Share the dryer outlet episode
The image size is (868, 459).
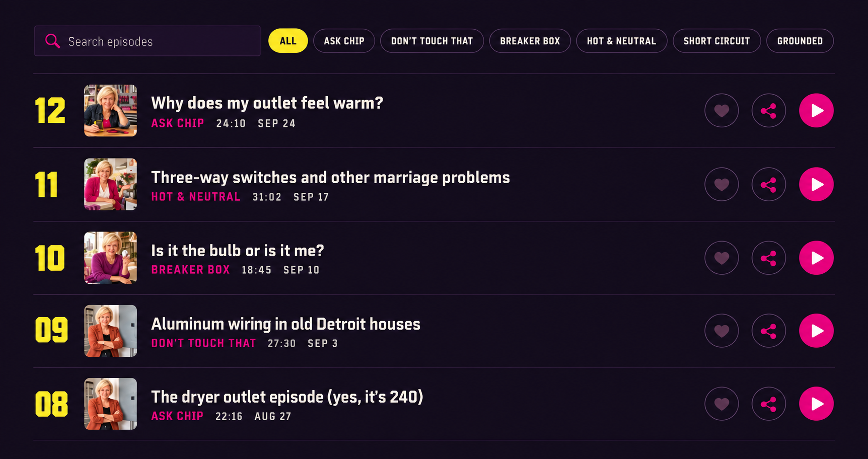coord(769,404)
